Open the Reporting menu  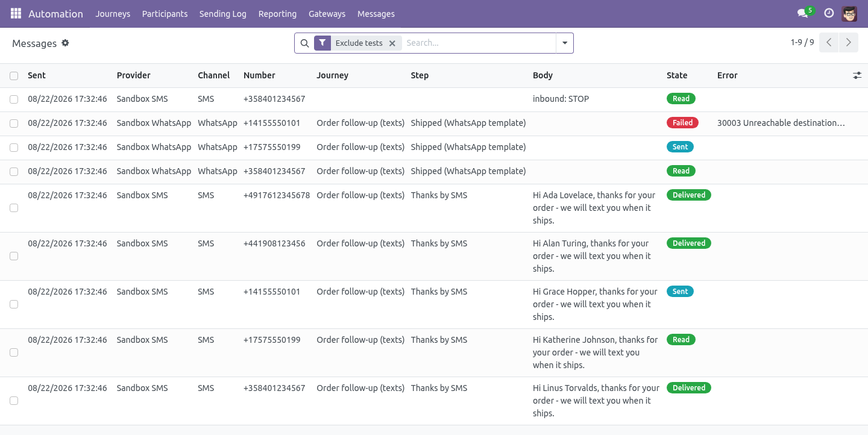[277, 13]
